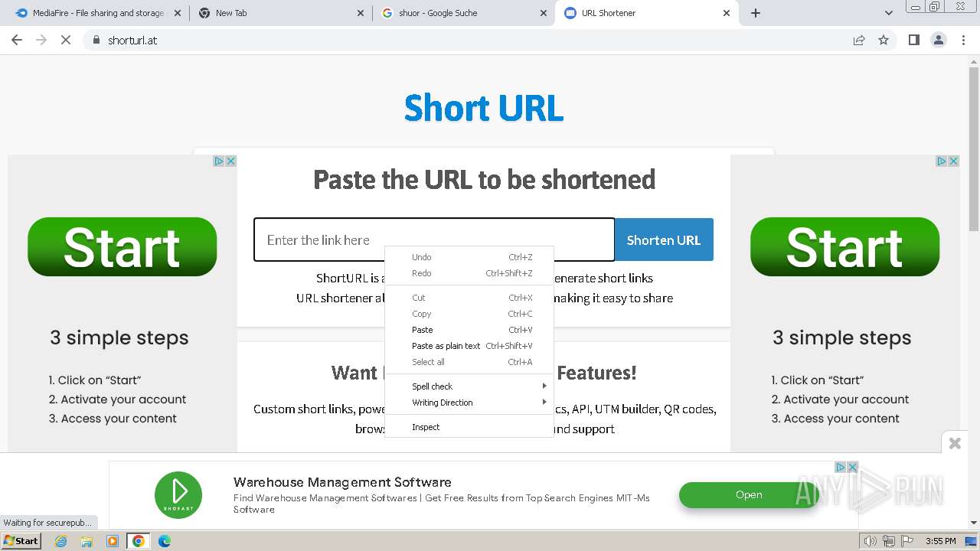
Task: Open Internet Explorer from taskbar
Action: (x=61, y=541)
